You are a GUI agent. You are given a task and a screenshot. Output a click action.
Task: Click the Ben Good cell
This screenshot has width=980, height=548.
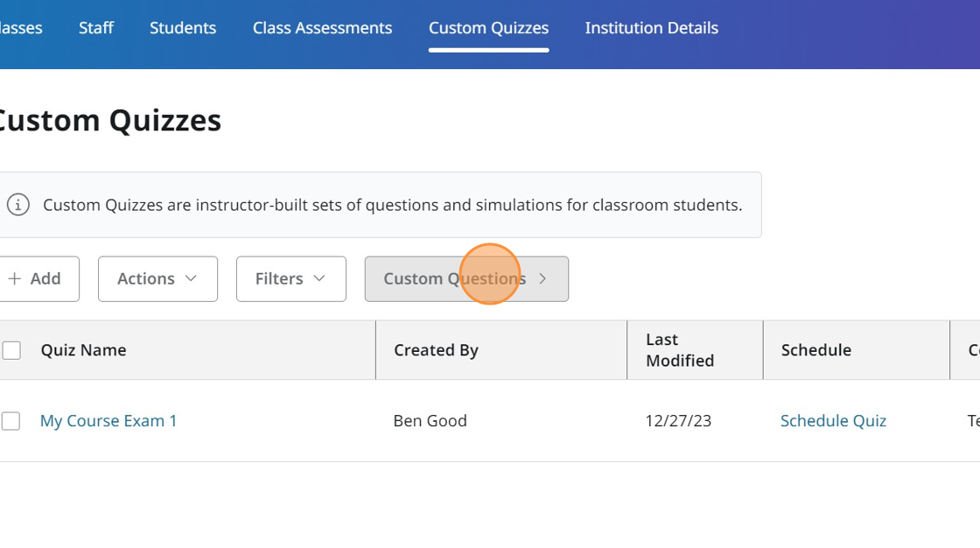pos(430,421)
